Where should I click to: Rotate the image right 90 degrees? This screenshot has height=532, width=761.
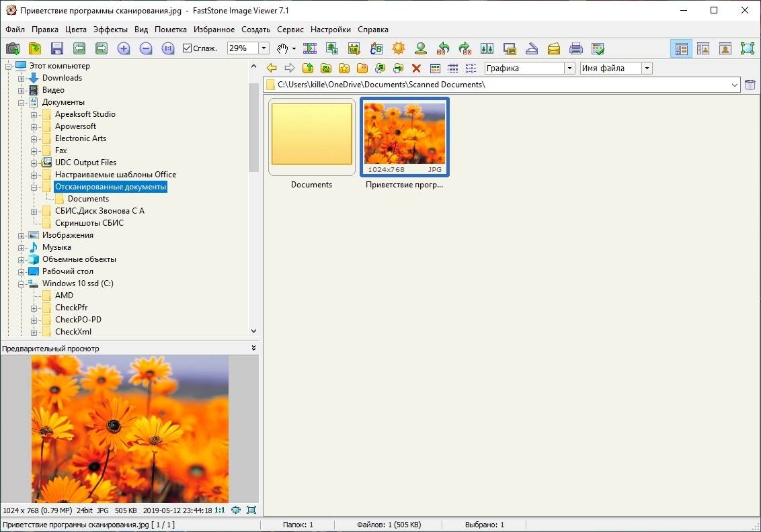click(465, 48)
